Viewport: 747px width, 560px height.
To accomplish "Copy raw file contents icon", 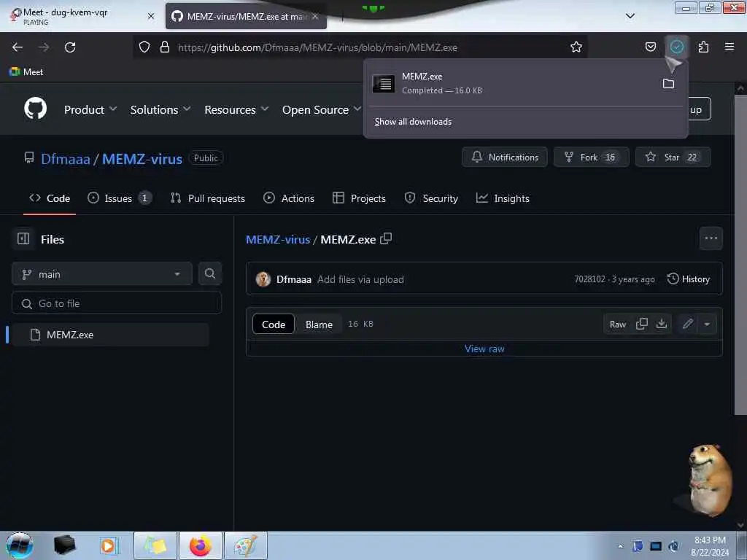I will click(x=642, y=324).
